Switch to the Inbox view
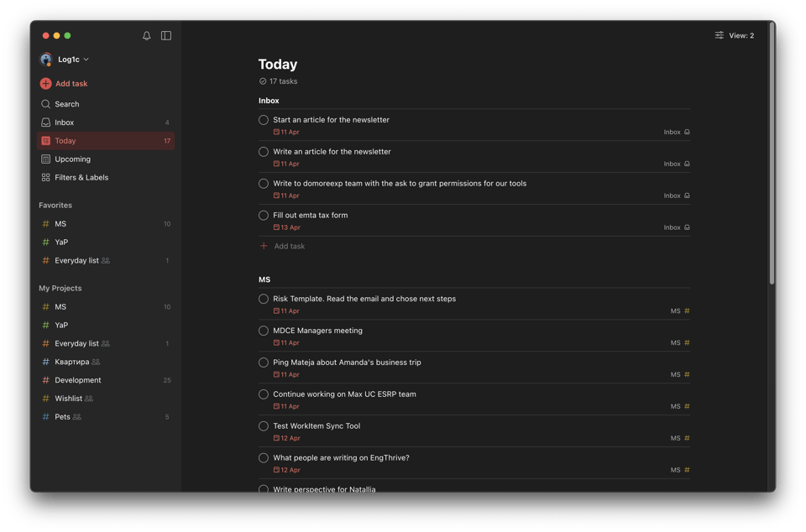This screenshot has width=806, height=532. (x=65, y=123)
